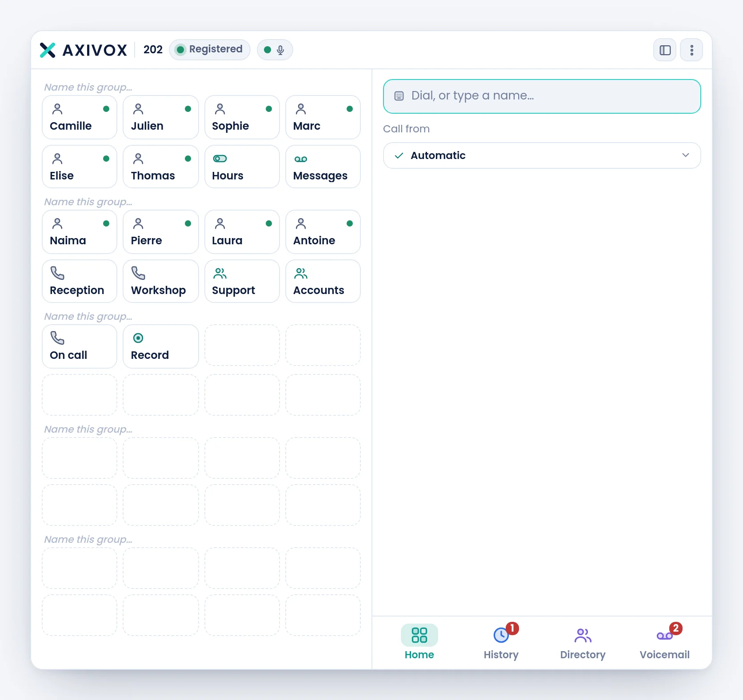Screen dimensions: 743x700
Task: Click the Call from dropdown chevron
Action: coord(686,155)
